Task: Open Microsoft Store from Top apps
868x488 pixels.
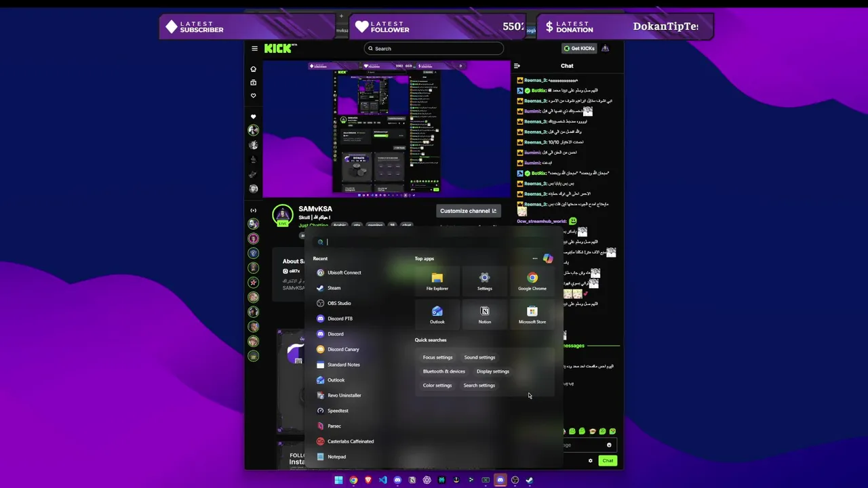Action: [x=532, y=314]
